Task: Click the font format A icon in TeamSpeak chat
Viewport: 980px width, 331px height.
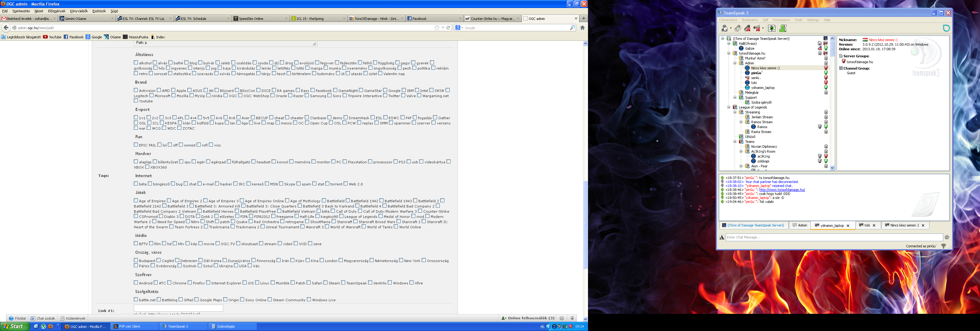Action: tap(722, 237)
